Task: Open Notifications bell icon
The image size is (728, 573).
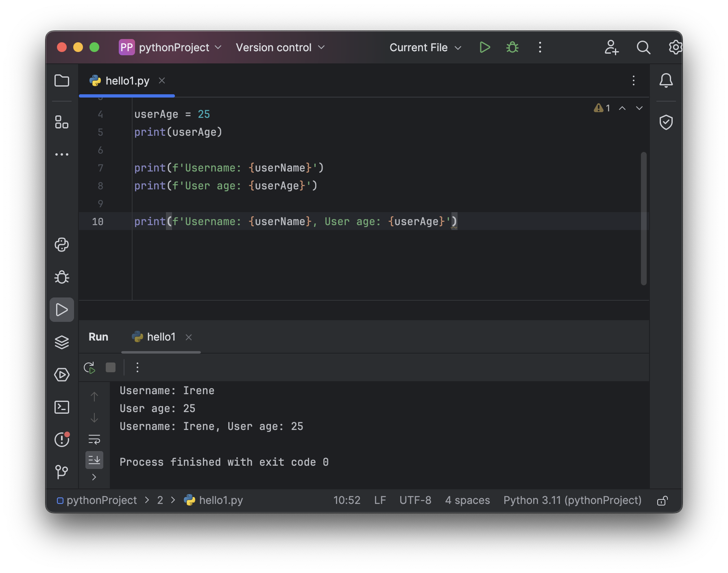Action: [666, 80]
